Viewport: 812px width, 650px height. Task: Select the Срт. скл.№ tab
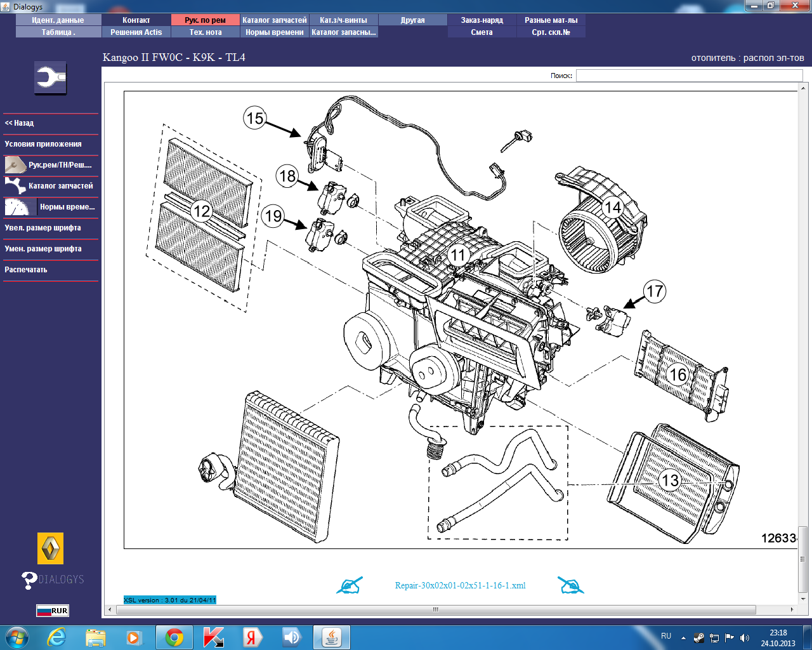coord(551,32)
